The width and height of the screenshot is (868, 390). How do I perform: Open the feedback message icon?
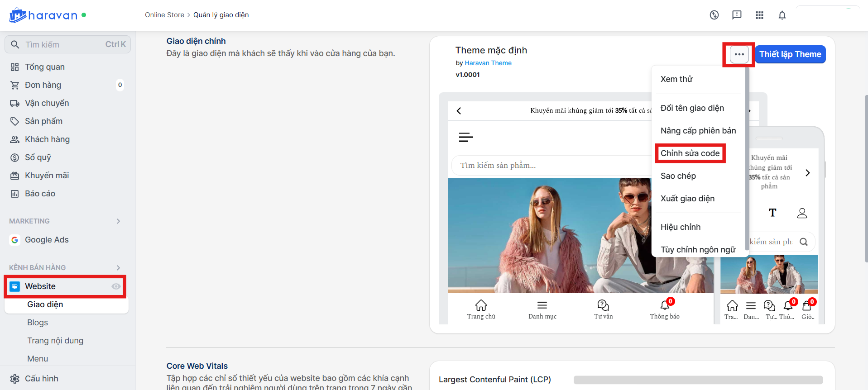737,15
